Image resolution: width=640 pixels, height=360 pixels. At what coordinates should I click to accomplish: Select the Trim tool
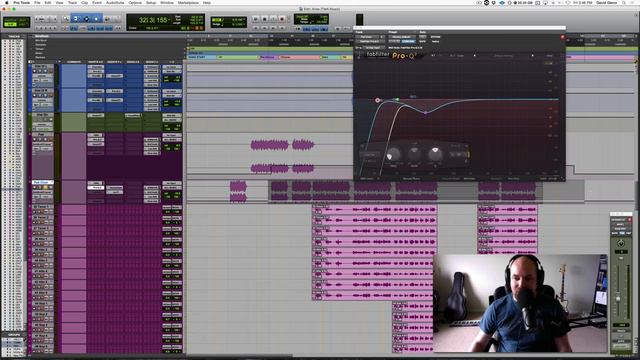(x=76, y=19)
